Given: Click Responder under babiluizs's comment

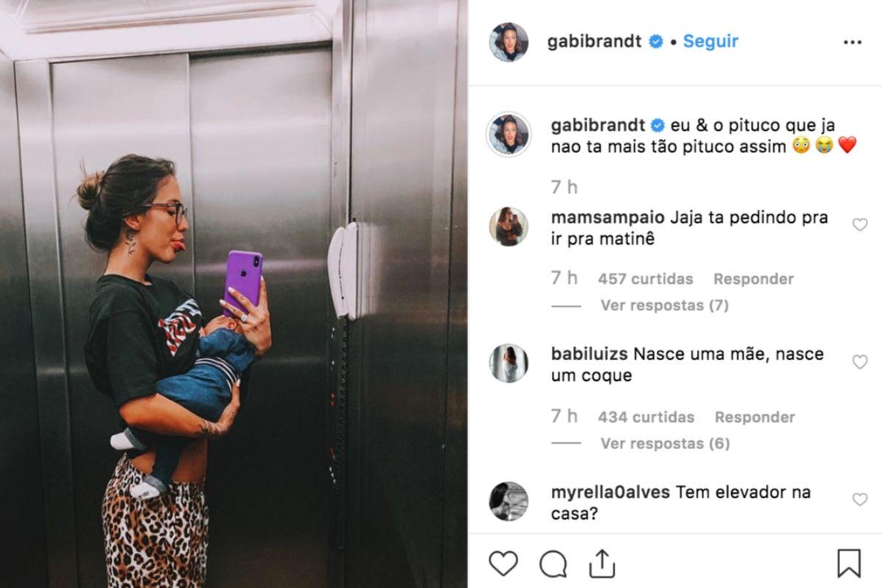Looking at the screenshot, I should pos(755,417).
